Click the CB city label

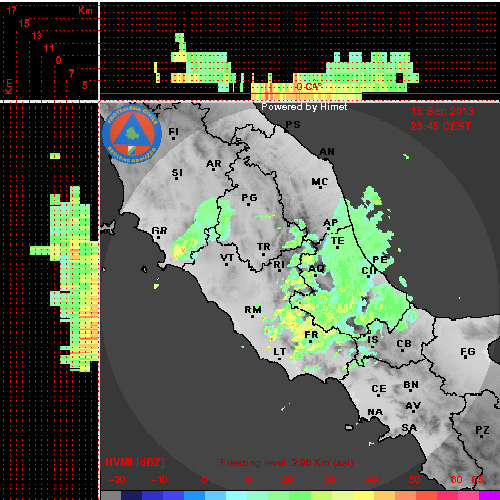pos(404,343)
